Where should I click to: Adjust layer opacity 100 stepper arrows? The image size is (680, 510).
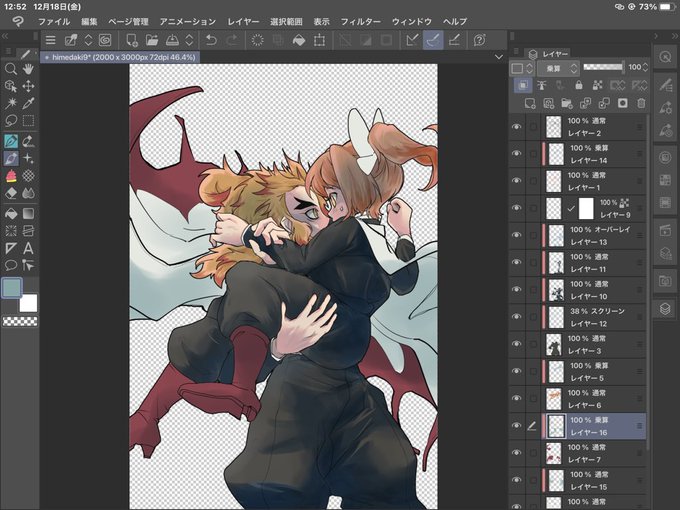point(645,67)
